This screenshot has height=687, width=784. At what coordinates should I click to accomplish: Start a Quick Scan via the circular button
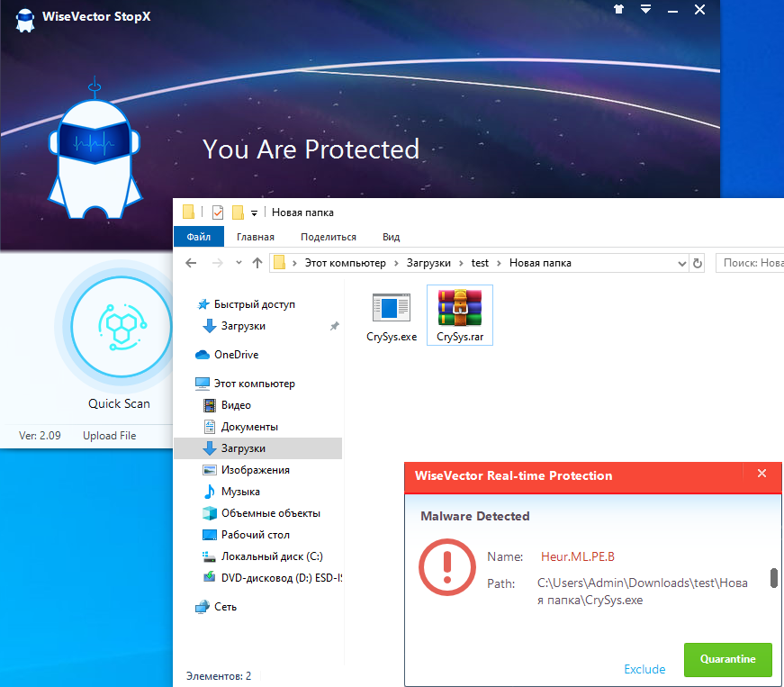click(121, 326)
